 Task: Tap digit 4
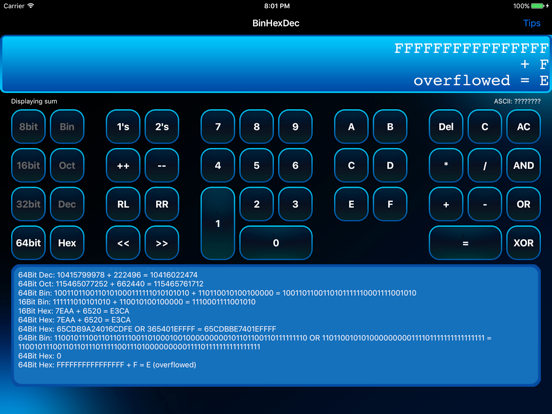[x=218, y=165]
